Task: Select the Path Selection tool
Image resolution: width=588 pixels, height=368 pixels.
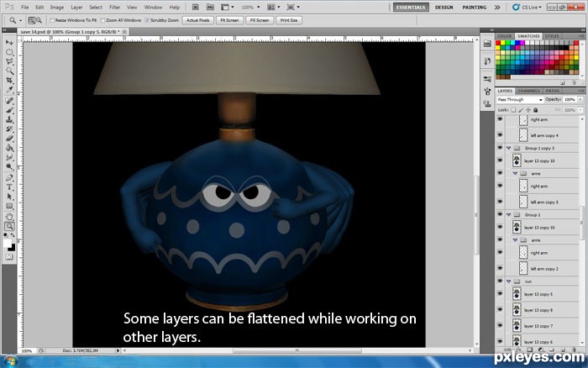Action: [9, 197]
